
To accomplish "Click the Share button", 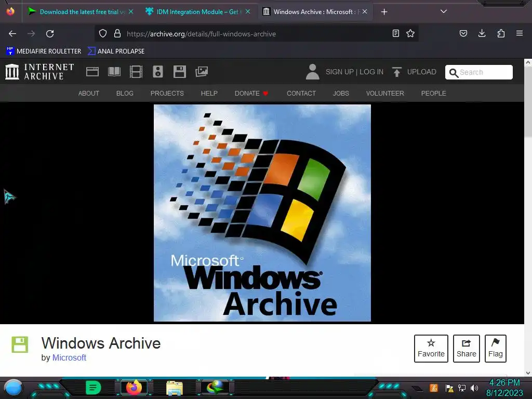I will point(467,349).
